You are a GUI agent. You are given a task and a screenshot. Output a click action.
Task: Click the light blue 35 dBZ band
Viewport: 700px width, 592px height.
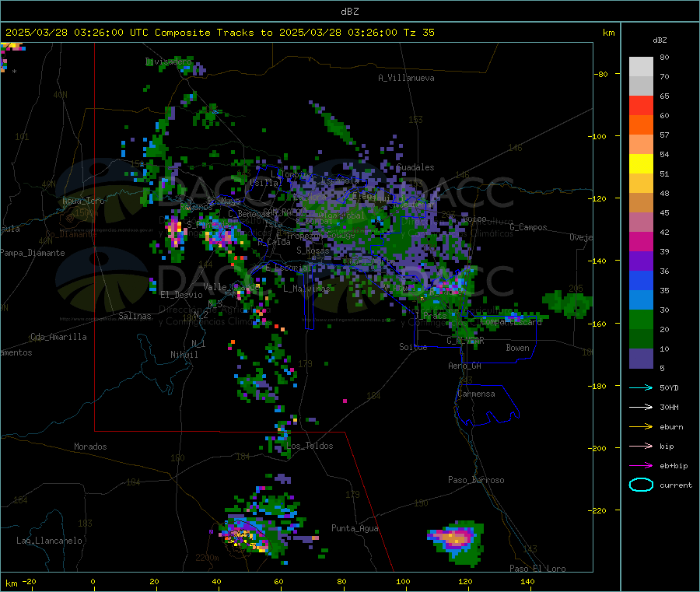[641, 300]
